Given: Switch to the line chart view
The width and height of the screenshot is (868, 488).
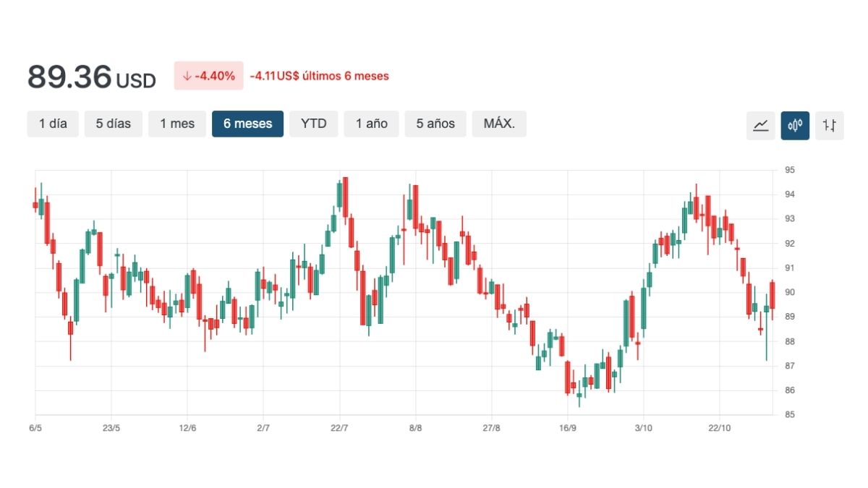Looking at the screenshot, I should tap(760, 125).
